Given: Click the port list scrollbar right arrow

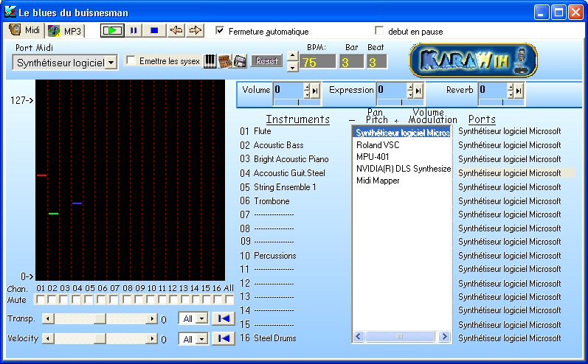Looking at the screenshot, I should (x=444, y=337).
